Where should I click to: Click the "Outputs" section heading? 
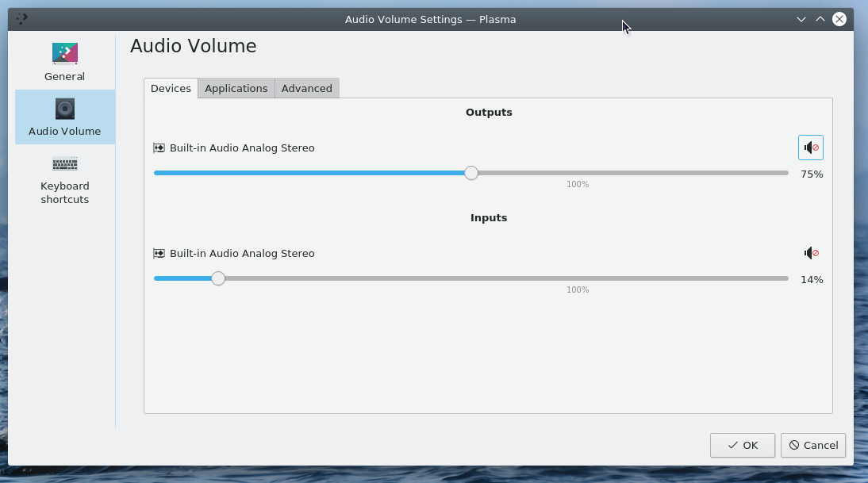489,113
